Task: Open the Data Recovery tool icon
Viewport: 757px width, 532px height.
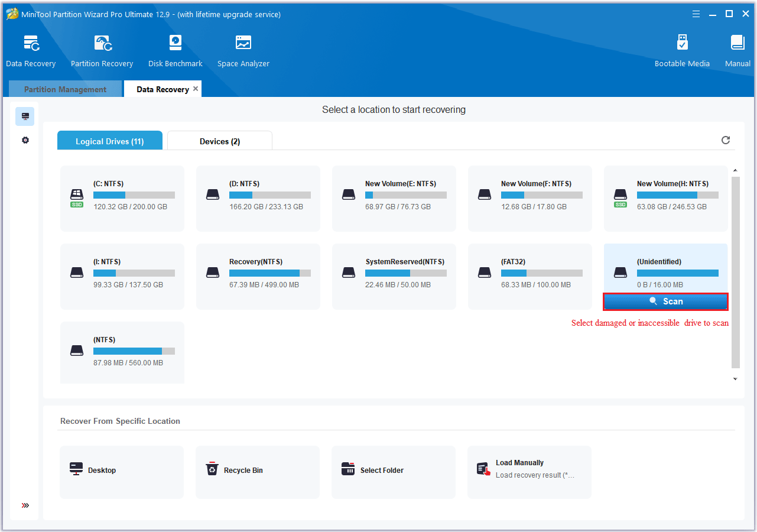Action: (x=31, y=44)
